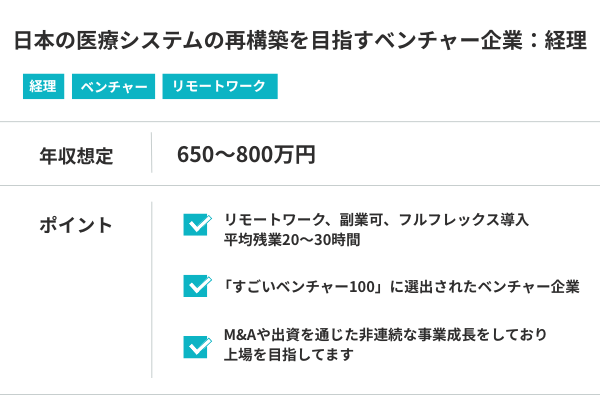Click the horizontal divider below the tags

[300, 122]
